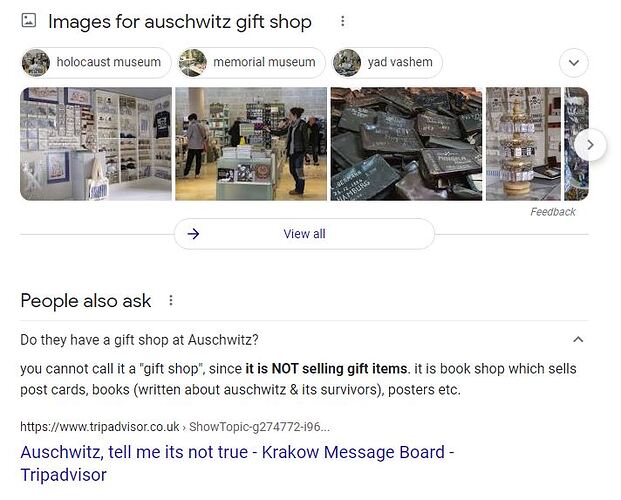
Task: Open thumbnail of piled dark suitcases
Action: pos(407,144)
